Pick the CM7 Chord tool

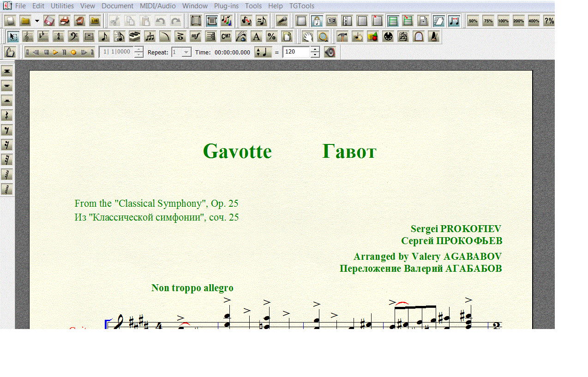click(x=226, y=36)
